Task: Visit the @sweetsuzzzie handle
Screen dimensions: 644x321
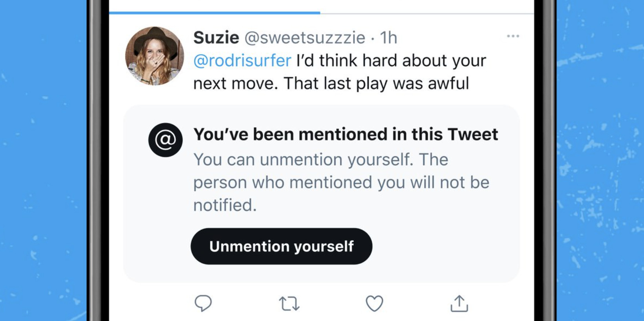Action: (305, 38)
